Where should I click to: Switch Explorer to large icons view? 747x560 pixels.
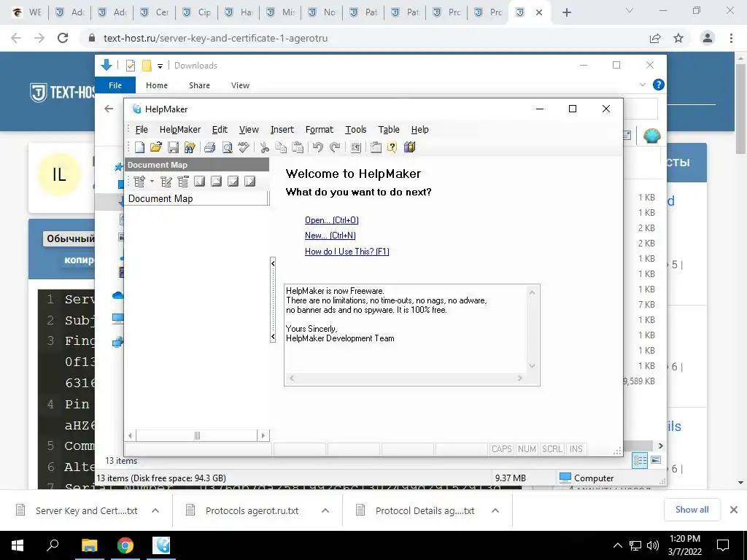pos(656,460)
